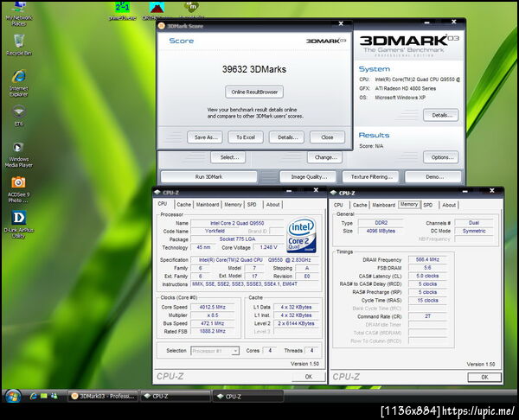The image size is (519, 420).
Task: Open About tab in right CPU-Z
Action: coord(449,205)
